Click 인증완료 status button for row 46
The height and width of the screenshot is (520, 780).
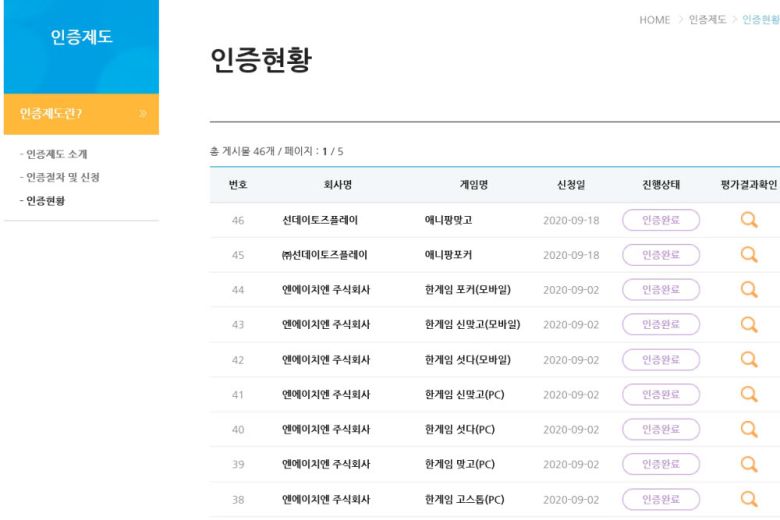click(661, 220)
